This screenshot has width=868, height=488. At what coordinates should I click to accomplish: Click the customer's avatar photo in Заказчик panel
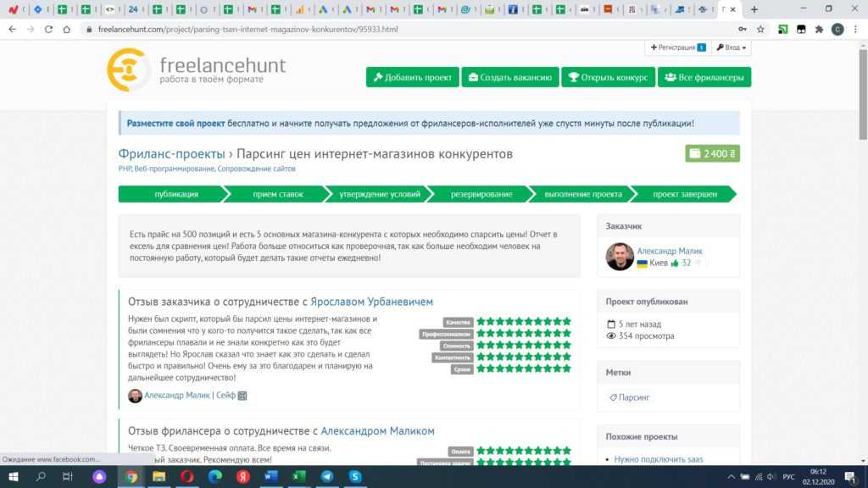click(620, 256)
